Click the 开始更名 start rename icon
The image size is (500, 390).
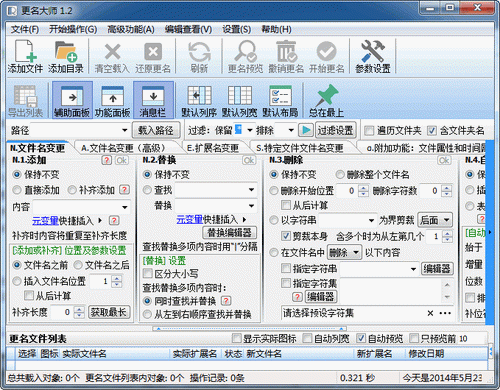[327, 56]
